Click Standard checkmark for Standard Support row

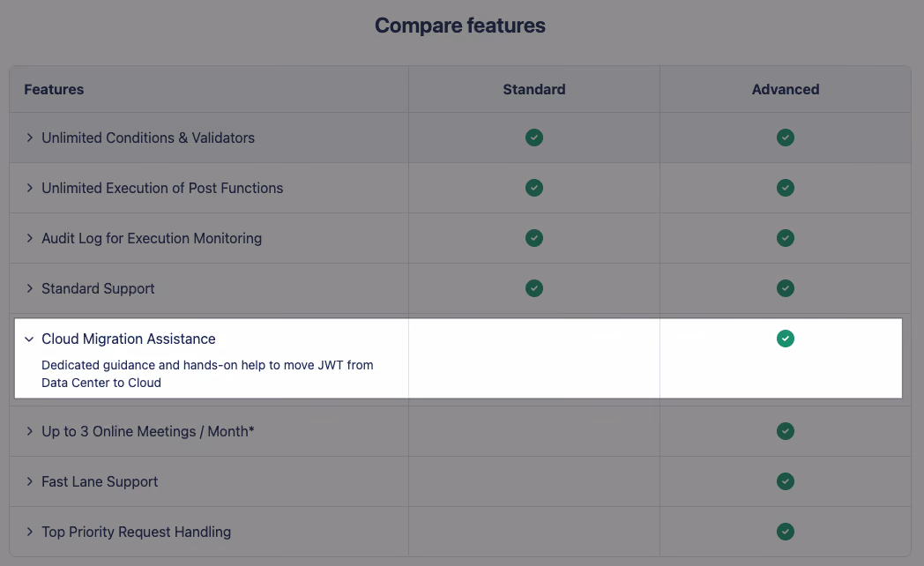point(534,288)
